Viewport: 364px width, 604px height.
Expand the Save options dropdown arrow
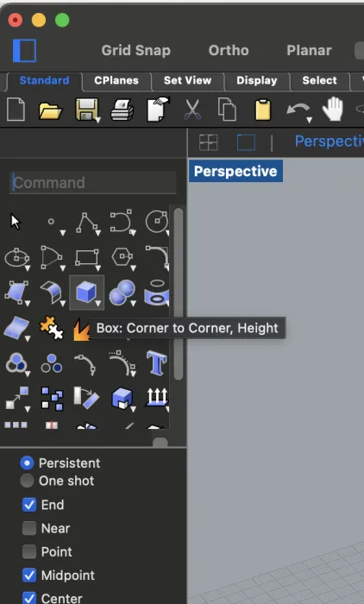click(98, 121)
